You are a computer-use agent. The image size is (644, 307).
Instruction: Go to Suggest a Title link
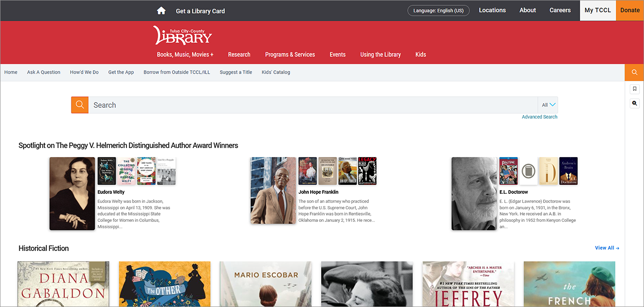(236, 72)
